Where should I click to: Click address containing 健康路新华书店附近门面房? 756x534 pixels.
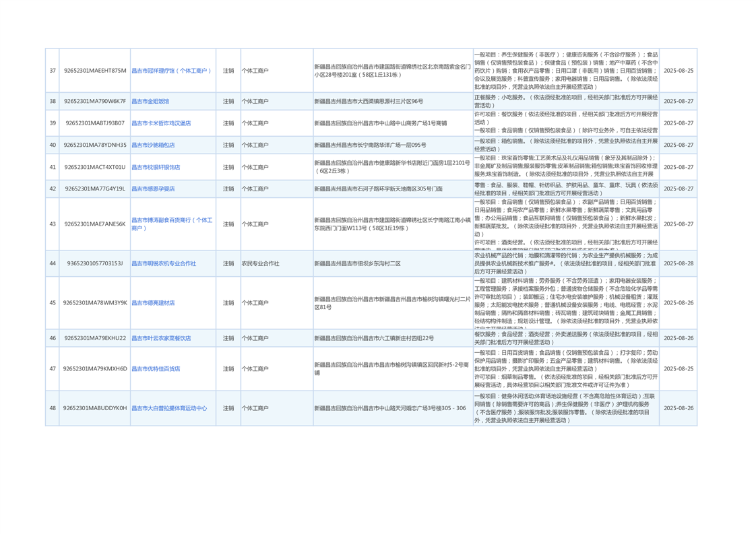(392, 167)
